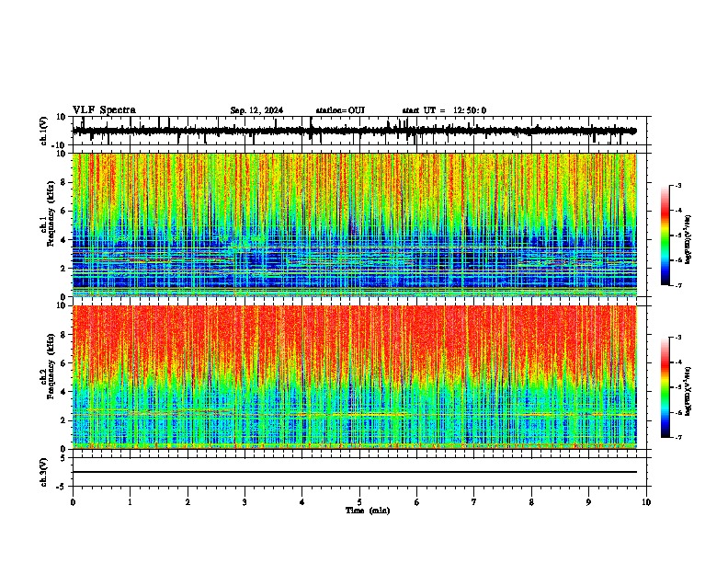Click the "station=OUI" header label
This screenshot has width=728, height=563.
[340, 110]
